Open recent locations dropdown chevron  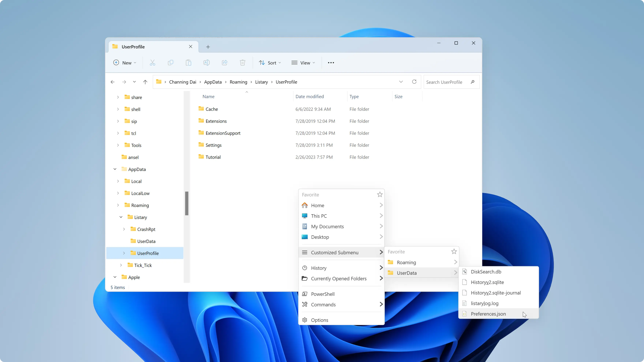134,82
